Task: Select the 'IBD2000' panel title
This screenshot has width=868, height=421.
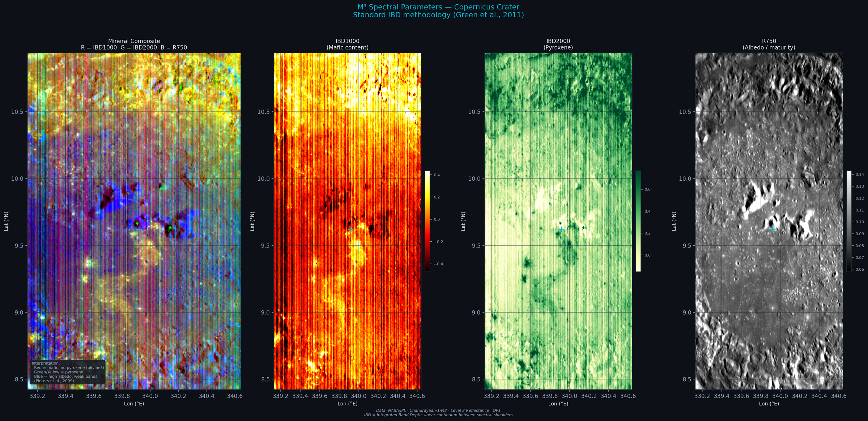Action: (558, 41)
